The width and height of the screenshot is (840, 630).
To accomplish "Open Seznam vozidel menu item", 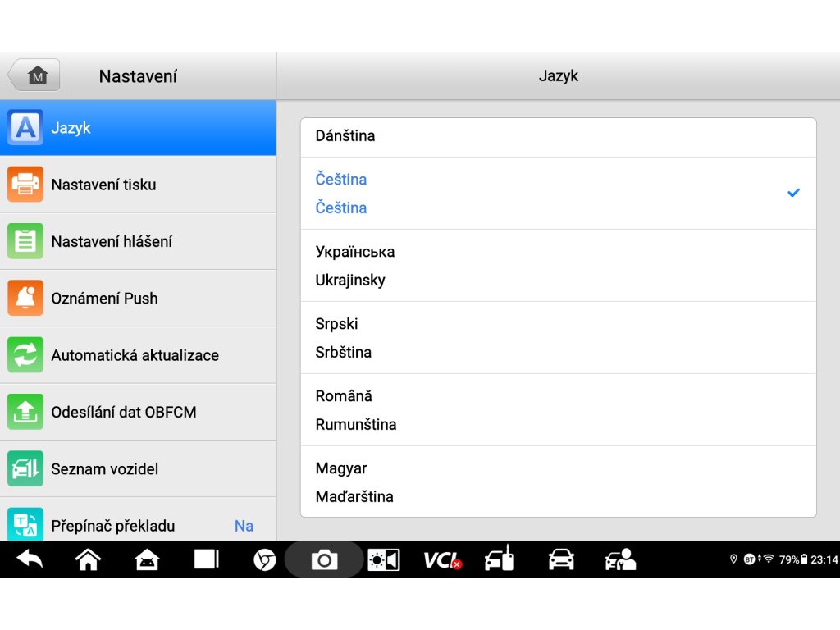I will [138, 468].
